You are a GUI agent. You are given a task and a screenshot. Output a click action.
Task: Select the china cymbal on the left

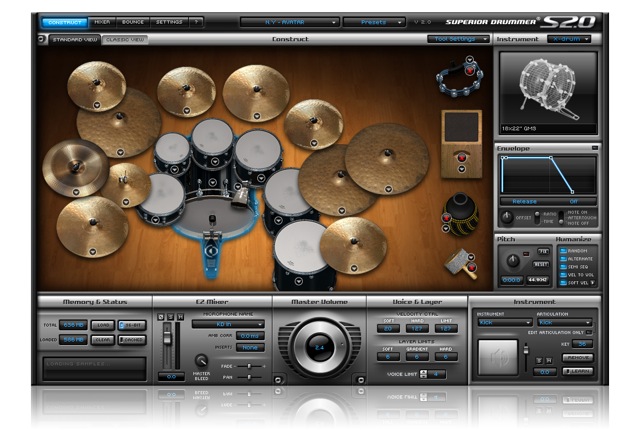tap(75, 168)
